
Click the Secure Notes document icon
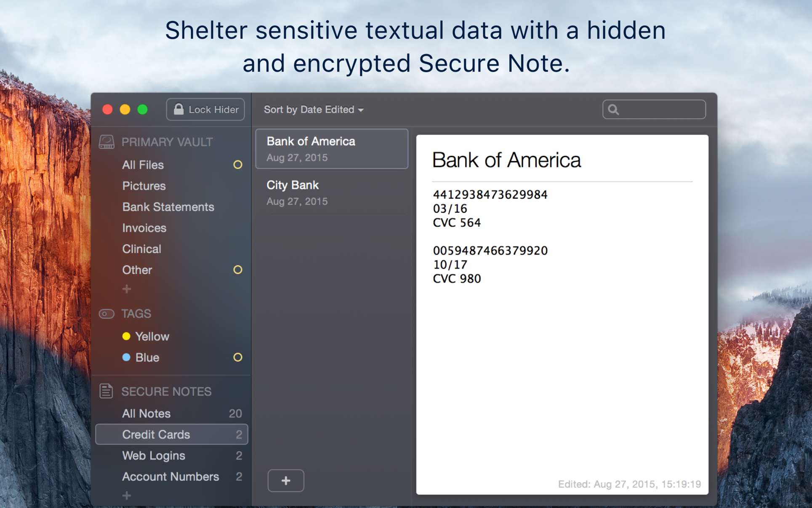point(106,391)
